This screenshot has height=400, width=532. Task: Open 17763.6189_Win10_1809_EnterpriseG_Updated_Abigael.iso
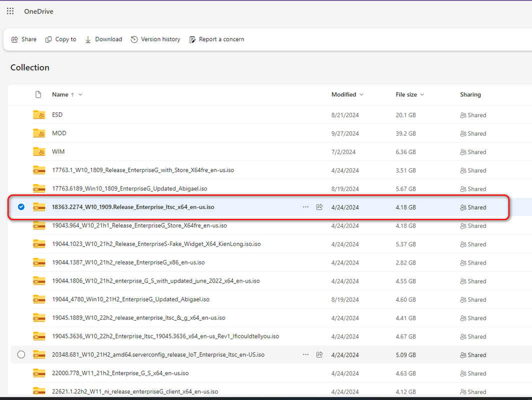click(x=129, y=188)
